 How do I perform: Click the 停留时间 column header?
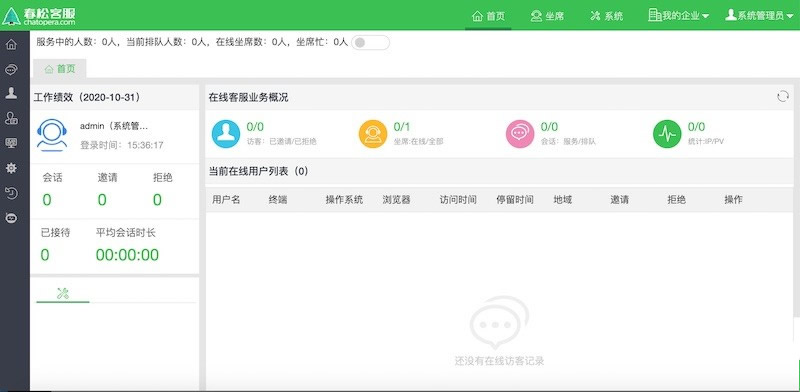pyautogui.click(x=515, y=200)
